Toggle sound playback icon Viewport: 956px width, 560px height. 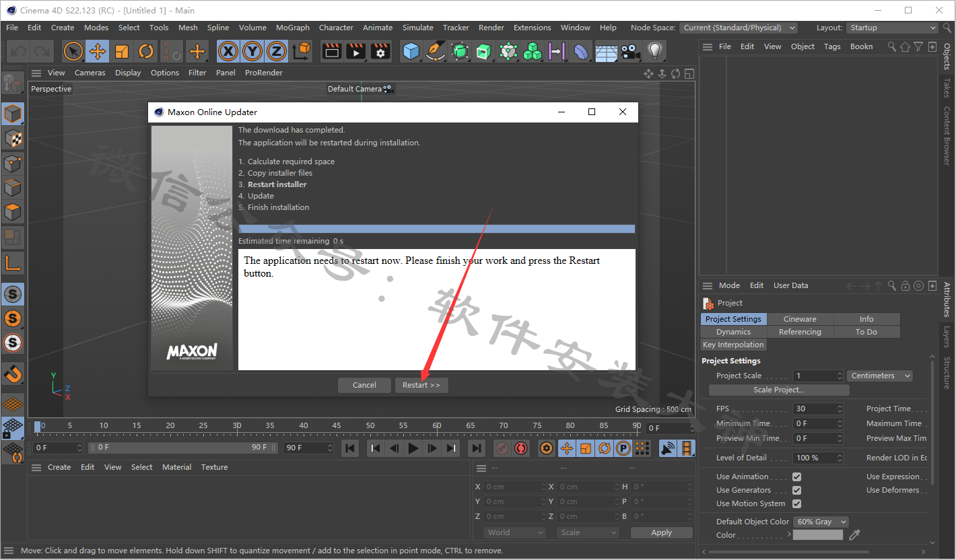pyautogui.click(x=667, y=448)
